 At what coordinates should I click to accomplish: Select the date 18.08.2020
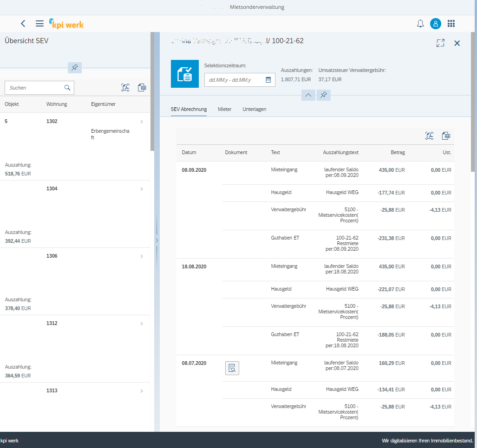pyautogui.click(x=194, y=266)
